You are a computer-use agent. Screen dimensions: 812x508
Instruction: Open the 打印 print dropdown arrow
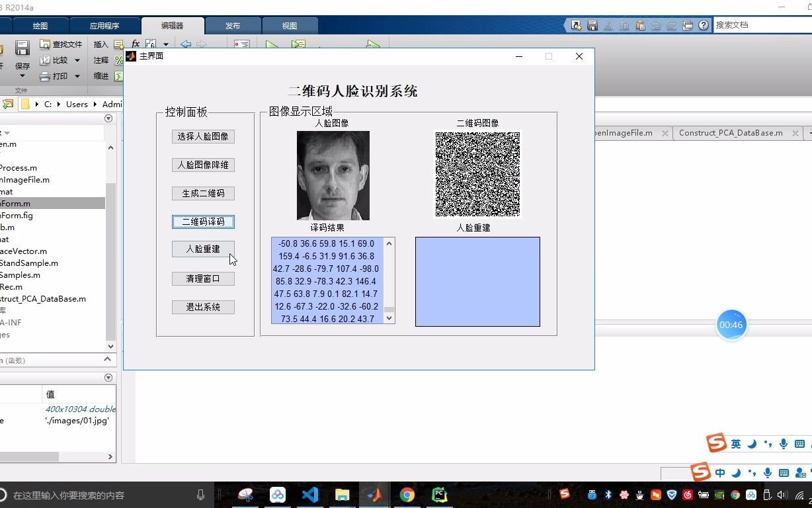pos(77,77)
